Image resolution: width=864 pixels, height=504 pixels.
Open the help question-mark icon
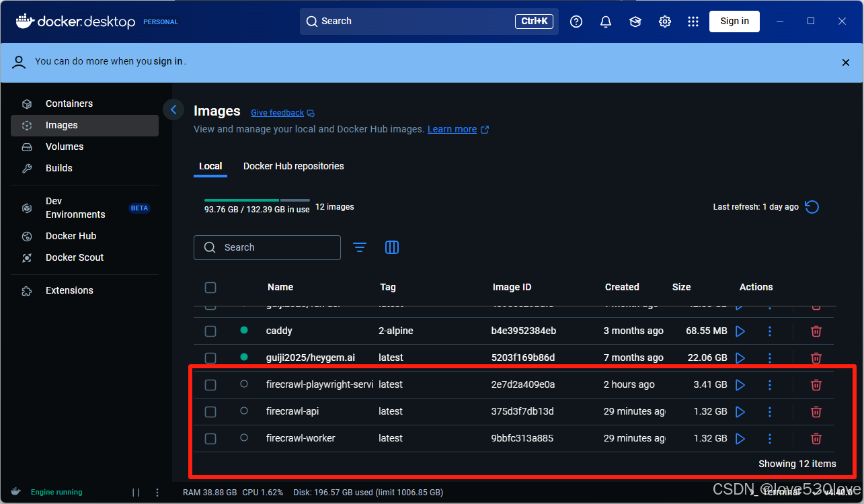point(576,22)
